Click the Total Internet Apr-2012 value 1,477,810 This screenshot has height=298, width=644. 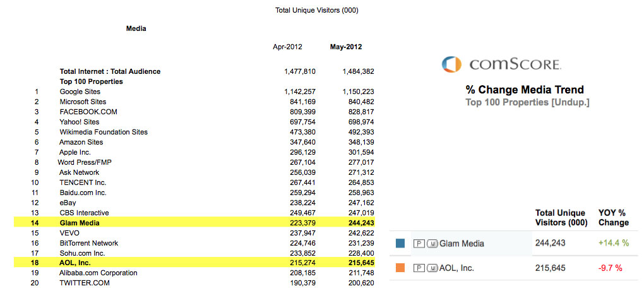[300, 71]
